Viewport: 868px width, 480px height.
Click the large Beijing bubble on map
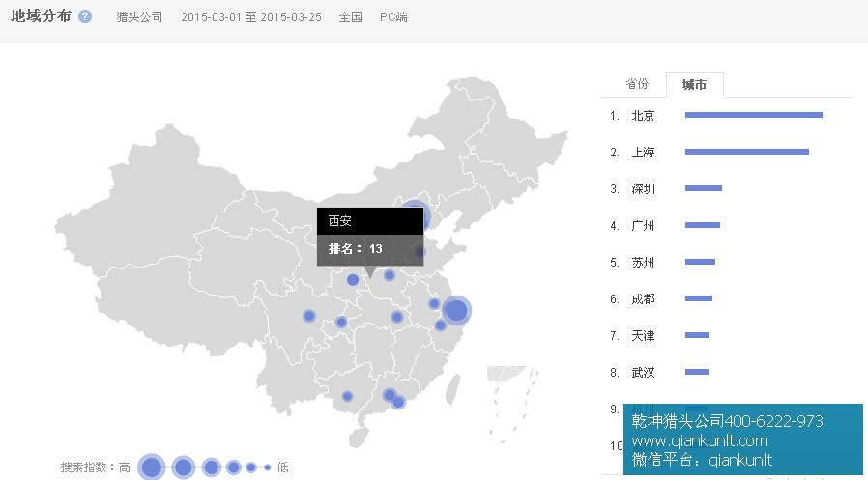click(x=415, y=214)
